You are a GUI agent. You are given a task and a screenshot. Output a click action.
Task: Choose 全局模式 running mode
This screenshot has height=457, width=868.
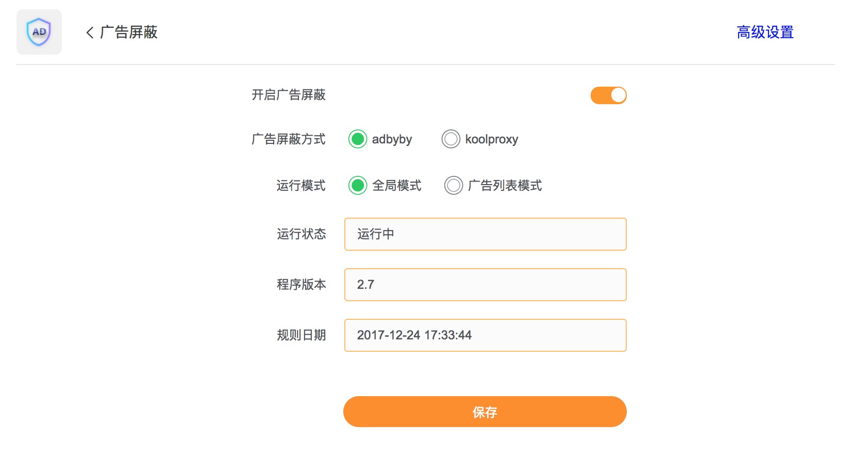[358, 186]
